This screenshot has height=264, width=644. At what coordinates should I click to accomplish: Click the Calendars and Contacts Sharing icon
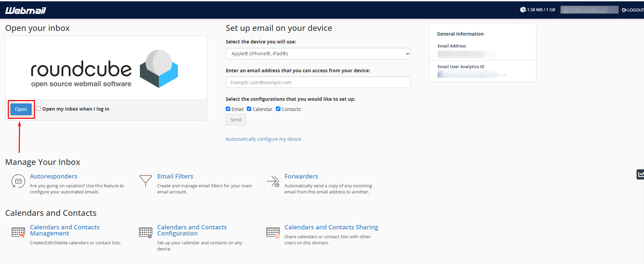pyautogui.click(x=273, y=232)
